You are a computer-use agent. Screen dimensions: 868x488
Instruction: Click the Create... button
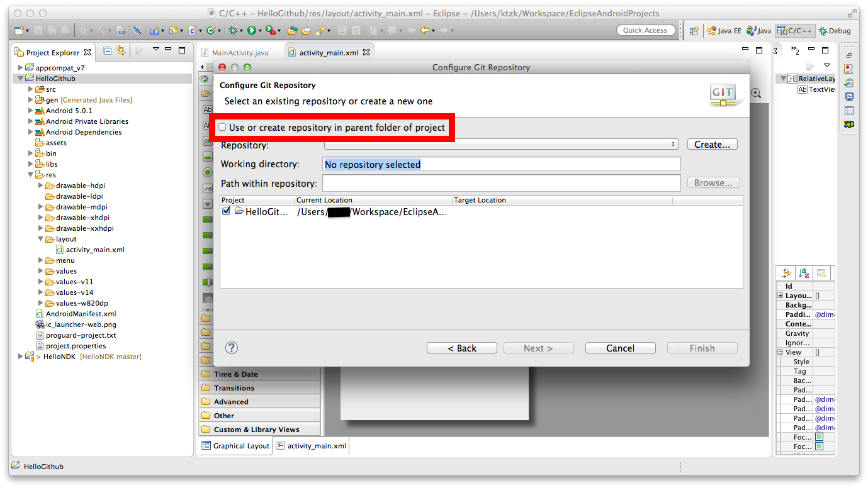tap(713, 144)
